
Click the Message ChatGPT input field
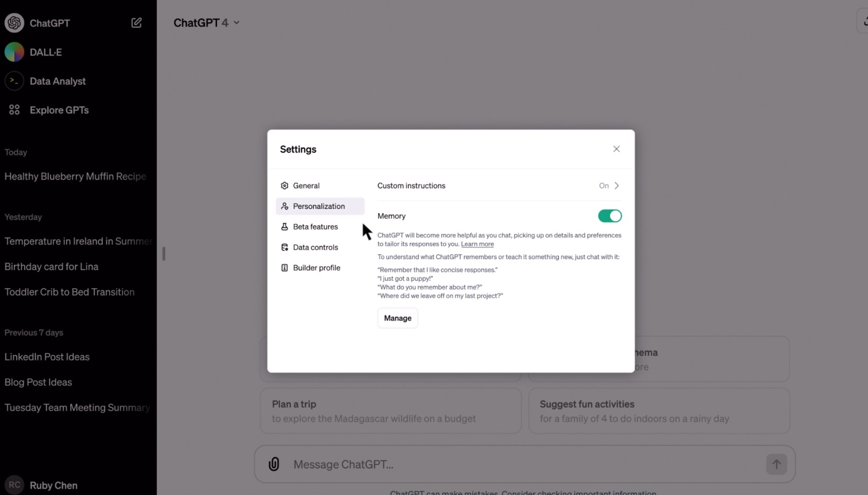click(524, 464)
